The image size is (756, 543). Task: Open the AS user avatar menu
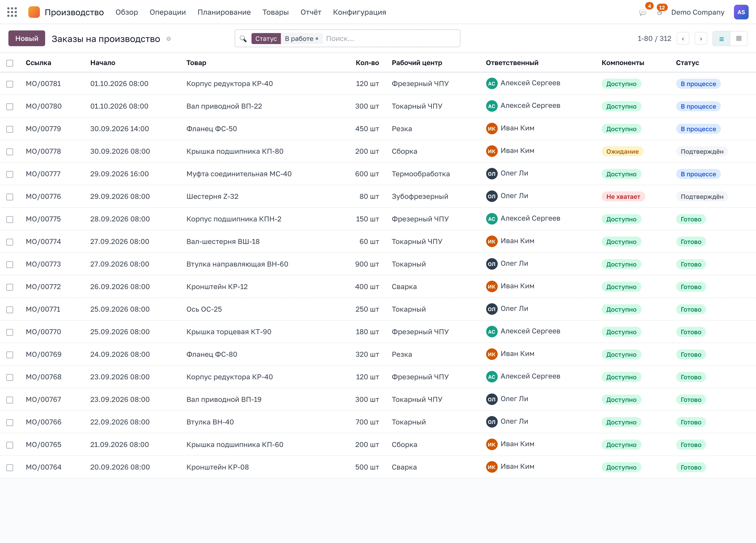point(741,12)
